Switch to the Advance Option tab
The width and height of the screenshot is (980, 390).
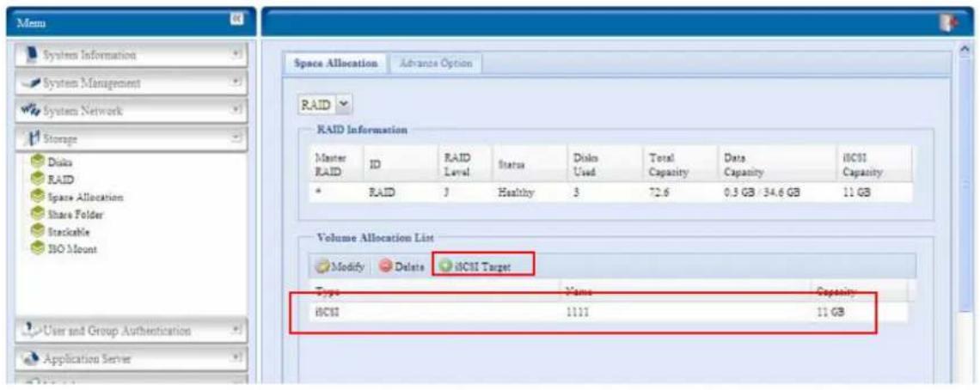[x=436, y=64]
